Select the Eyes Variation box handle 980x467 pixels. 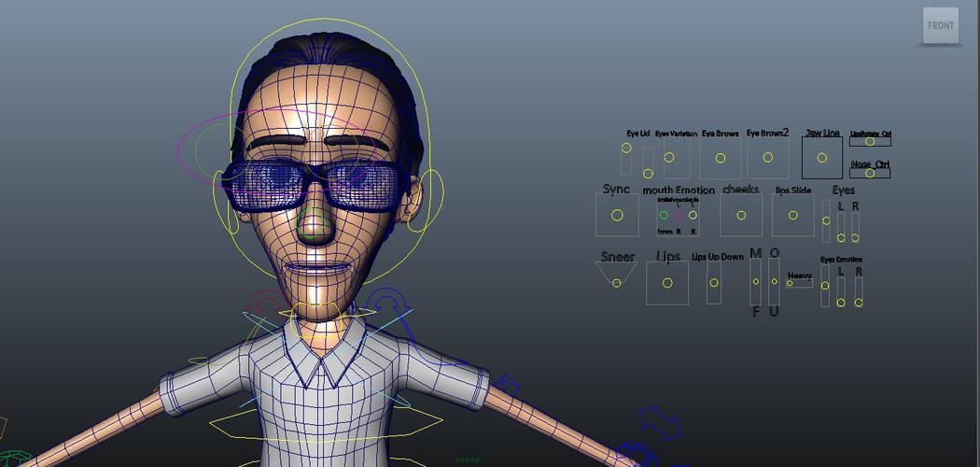(669, 157)
